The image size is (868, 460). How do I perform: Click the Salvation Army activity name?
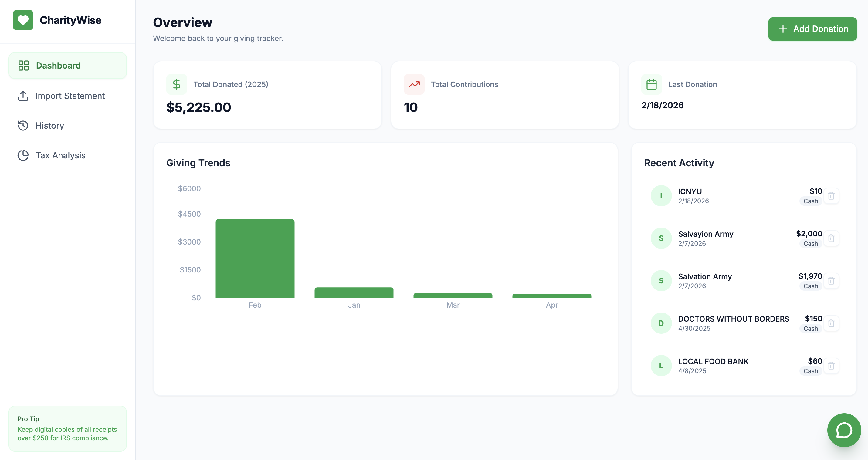tap(705, 276)
